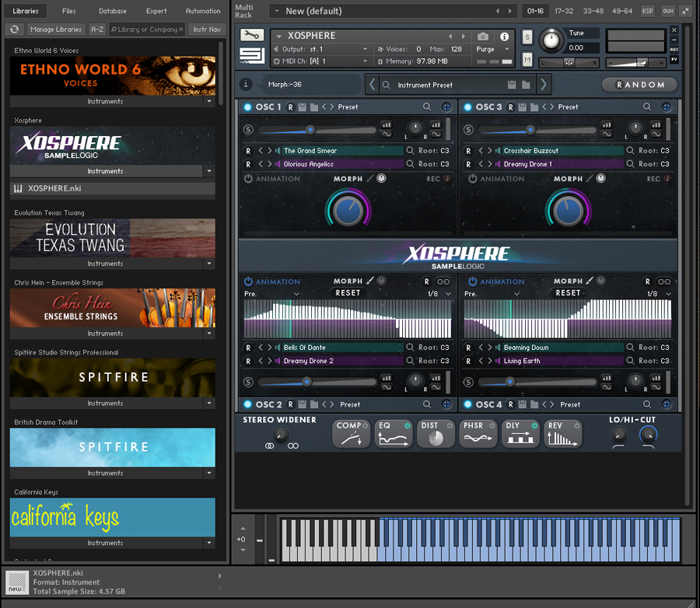
Task: Click the RANDOM button
Action: 640,85
